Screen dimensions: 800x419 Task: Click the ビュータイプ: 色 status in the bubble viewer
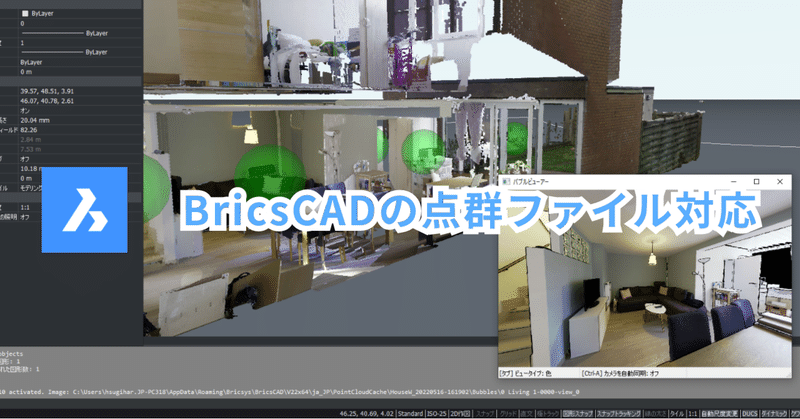coord(526,374)
